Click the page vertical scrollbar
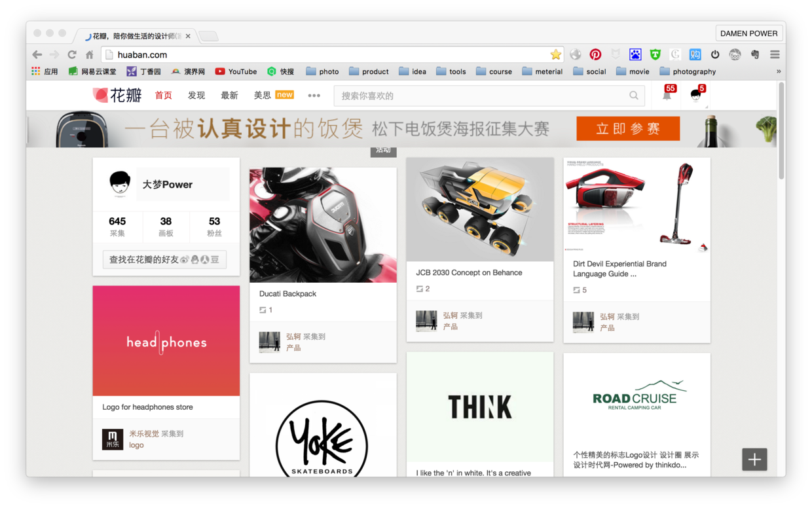Viewport: 812px width, 508px height. coord(781,131)
